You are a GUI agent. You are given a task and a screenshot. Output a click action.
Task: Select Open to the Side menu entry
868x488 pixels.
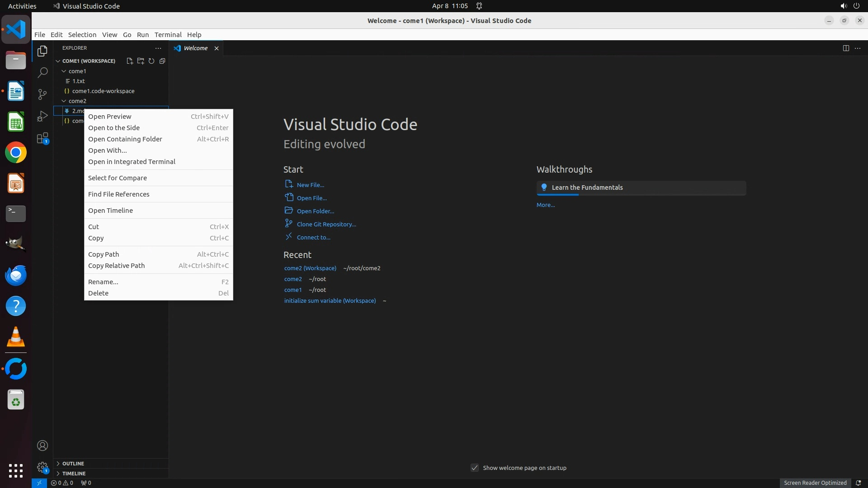[114, 128]
